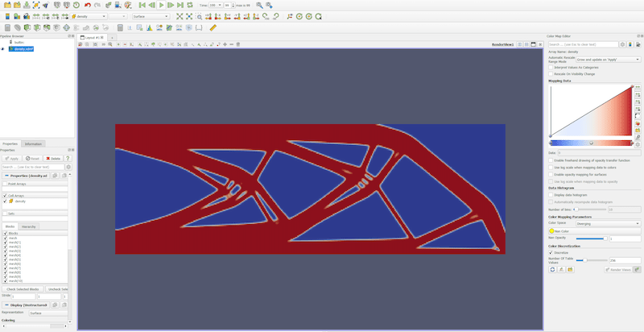Switch to the Information tab
This screenshot has height=332, width=644.
tap(33, 143)
